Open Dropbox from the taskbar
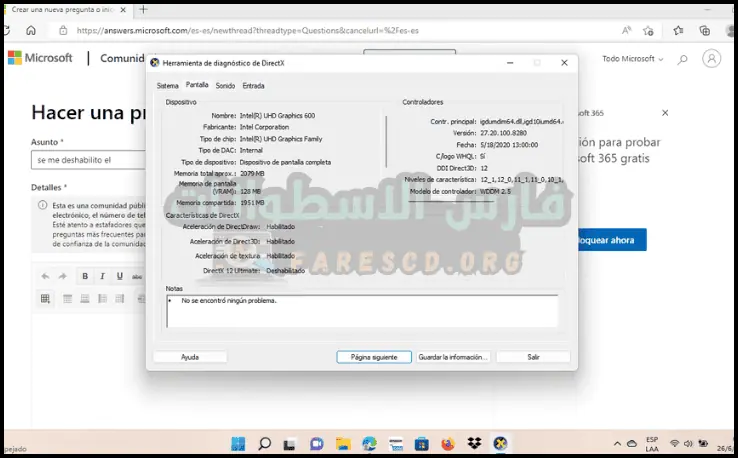The width and height of the screenshot is (738, 458). click(x=473, y=443)
